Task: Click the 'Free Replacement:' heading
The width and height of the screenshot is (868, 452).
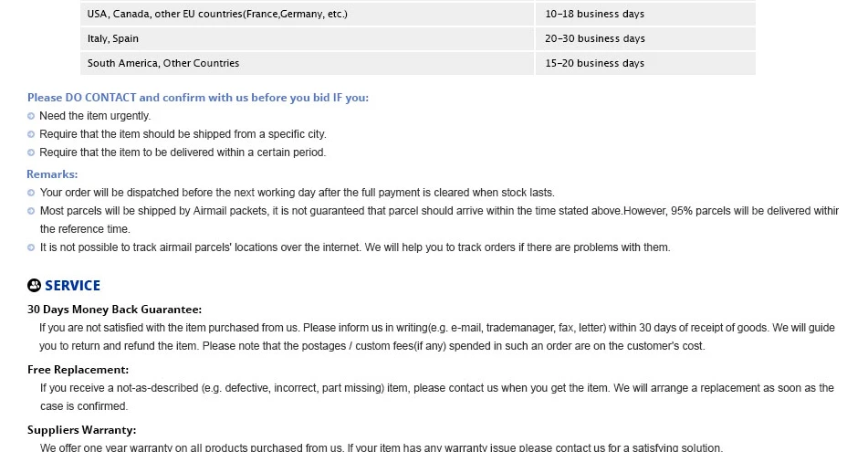Action: pyautogui.click(x=78, y=370)
